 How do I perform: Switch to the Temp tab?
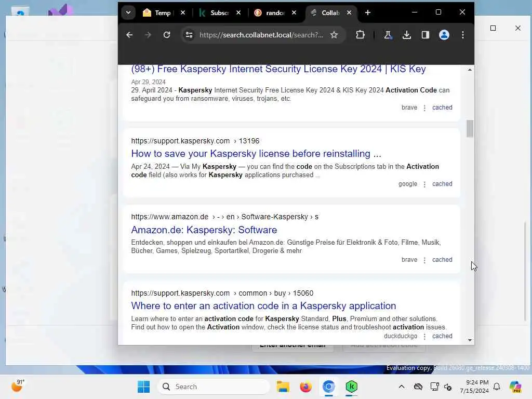[x=158, y=13]
